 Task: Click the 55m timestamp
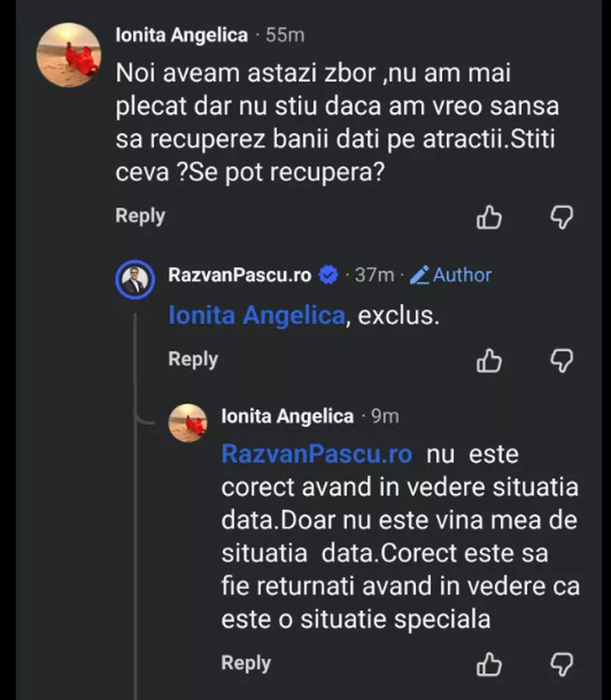coord(285,35)
